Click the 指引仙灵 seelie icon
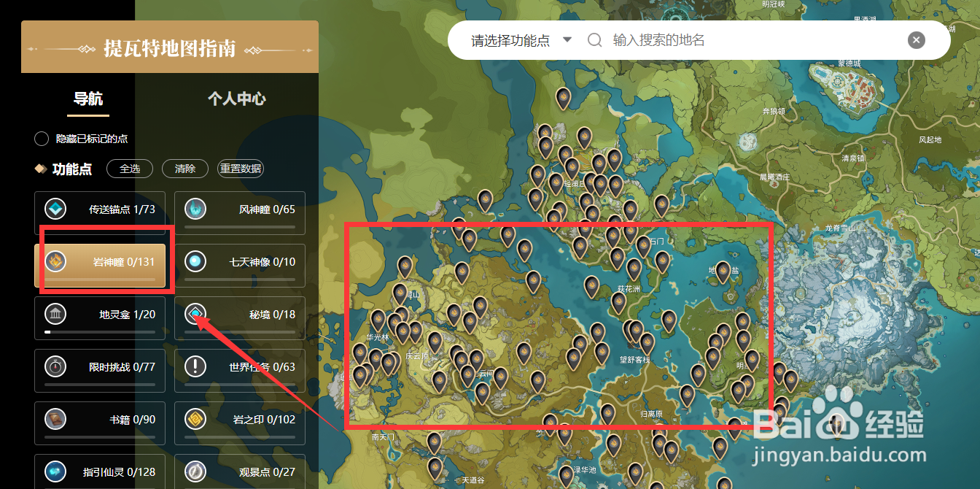The height and width of the screenshot is (489, 980). (x=55, y=471)
